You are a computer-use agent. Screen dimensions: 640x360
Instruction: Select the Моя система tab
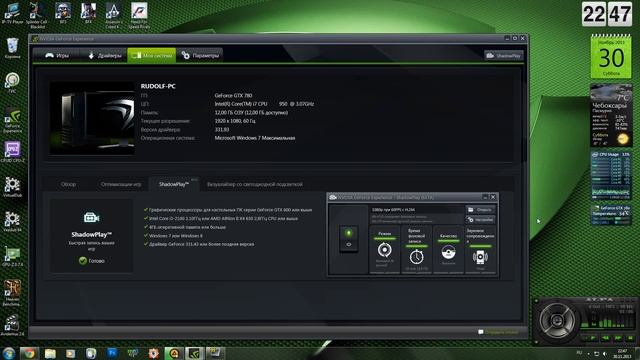152,56
